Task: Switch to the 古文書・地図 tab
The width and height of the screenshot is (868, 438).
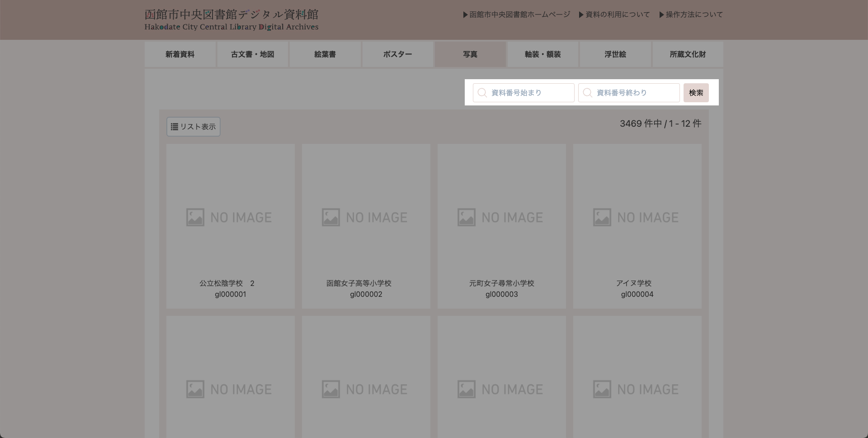Action: click(x=253, y=54)
